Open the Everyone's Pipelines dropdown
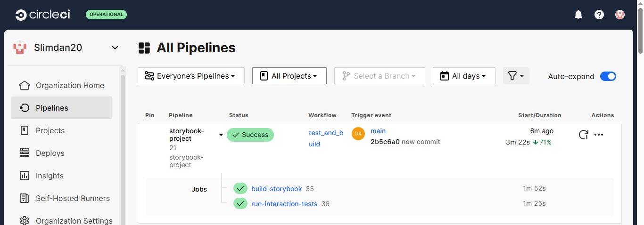The width and height of the screenshot is (644, 225). [x=191, y=76]
